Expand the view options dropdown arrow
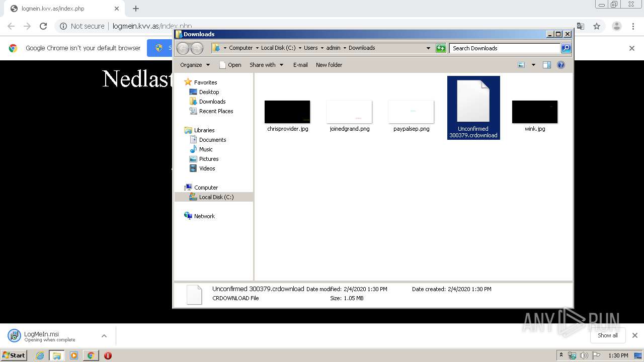644x362 pixels. (x=533, y=65)
